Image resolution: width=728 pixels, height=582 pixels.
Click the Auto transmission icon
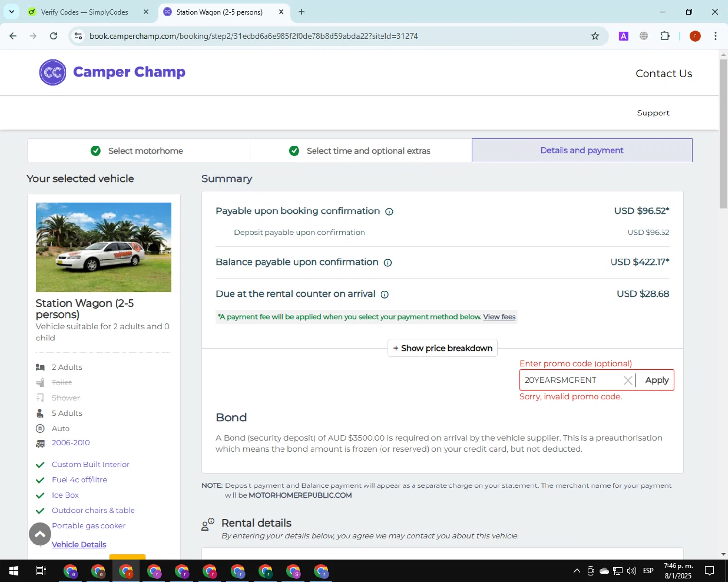point(40,428)
